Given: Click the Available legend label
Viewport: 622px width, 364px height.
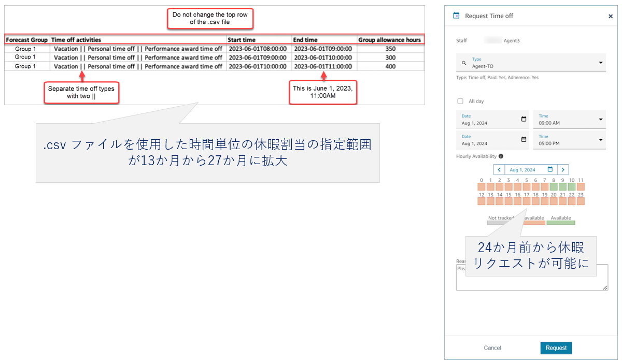Looking at the screenshot, I should click(x=561, y=218).
